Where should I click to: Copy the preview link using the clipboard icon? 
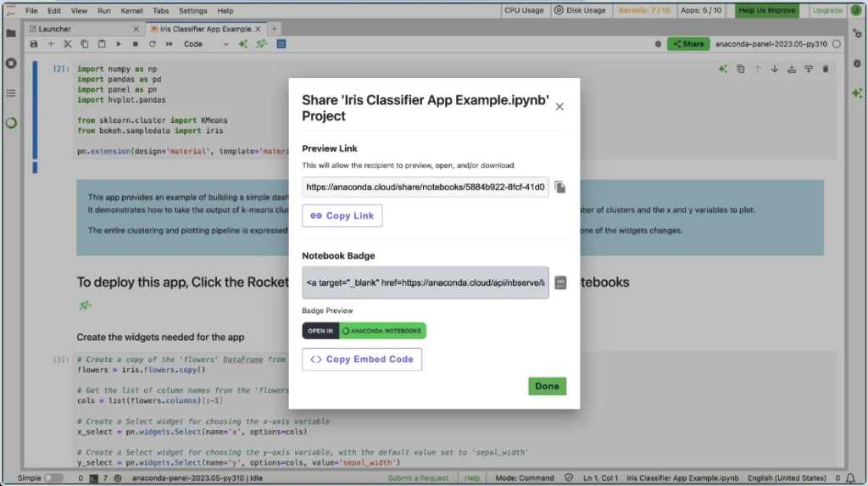click(x=560, y=187)
